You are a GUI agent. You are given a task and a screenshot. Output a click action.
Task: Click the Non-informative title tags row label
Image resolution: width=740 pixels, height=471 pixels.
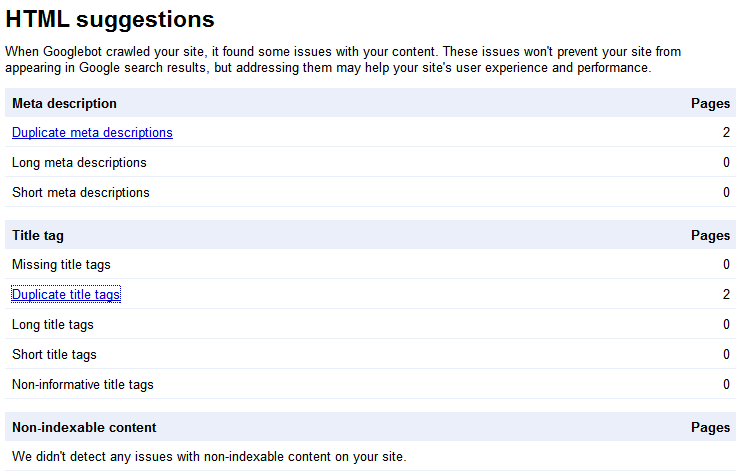(x=83, y=385)
